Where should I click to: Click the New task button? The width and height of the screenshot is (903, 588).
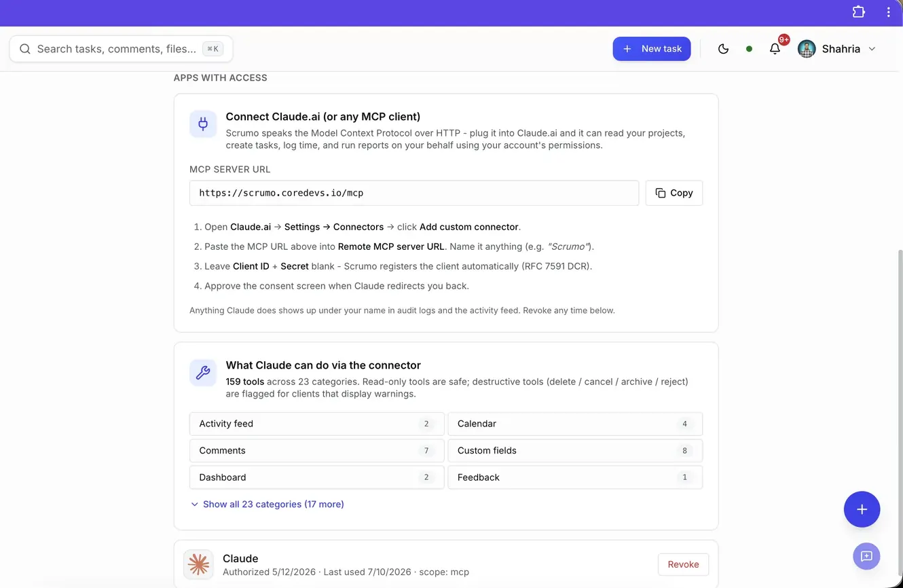(652, 49)
